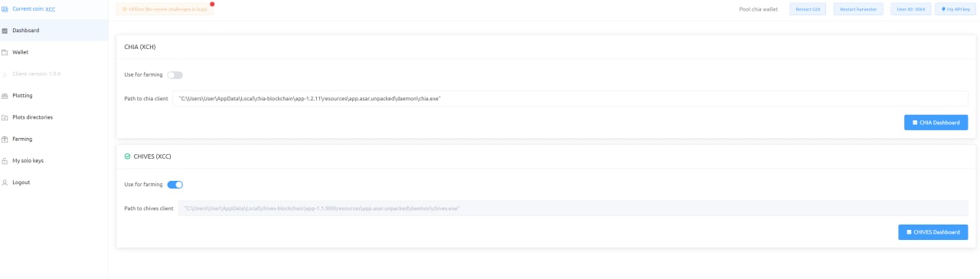Open the CHIA Dashboard button
980x279 pixels.
[936, 123]
